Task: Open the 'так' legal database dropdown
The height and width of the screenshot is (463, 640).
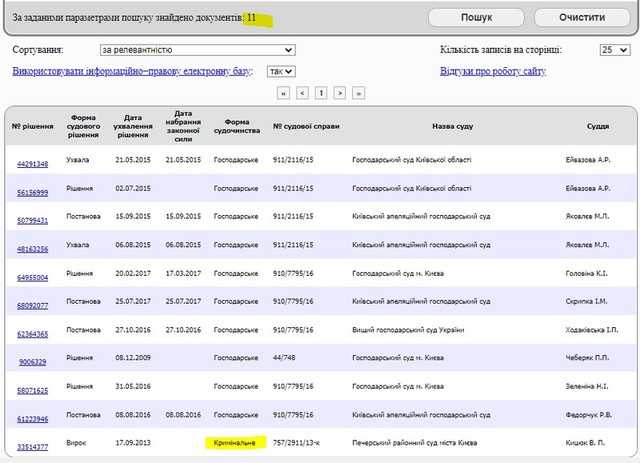Action: click(281, 71)
